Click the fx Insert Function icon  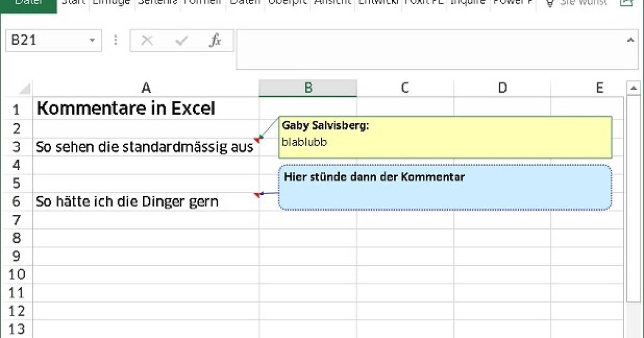(x=216, y=41)
